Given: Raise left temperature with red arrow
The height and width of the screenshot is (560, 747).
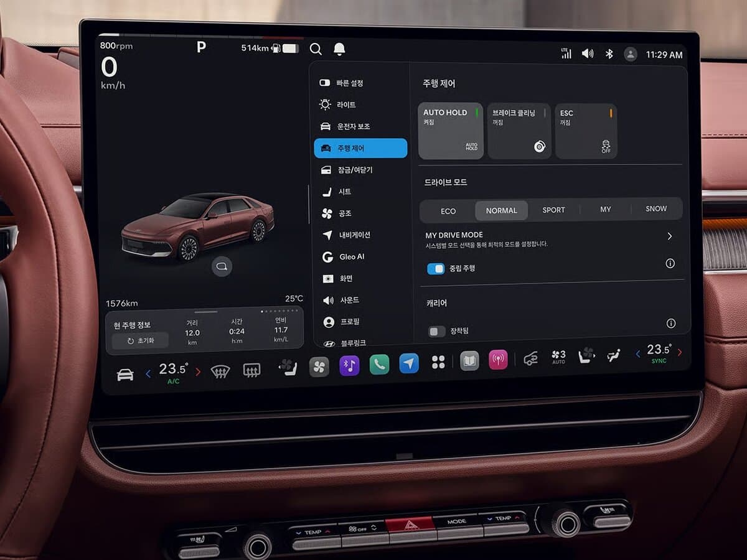Looking at the screenshot, I should [x=198, y=371].
